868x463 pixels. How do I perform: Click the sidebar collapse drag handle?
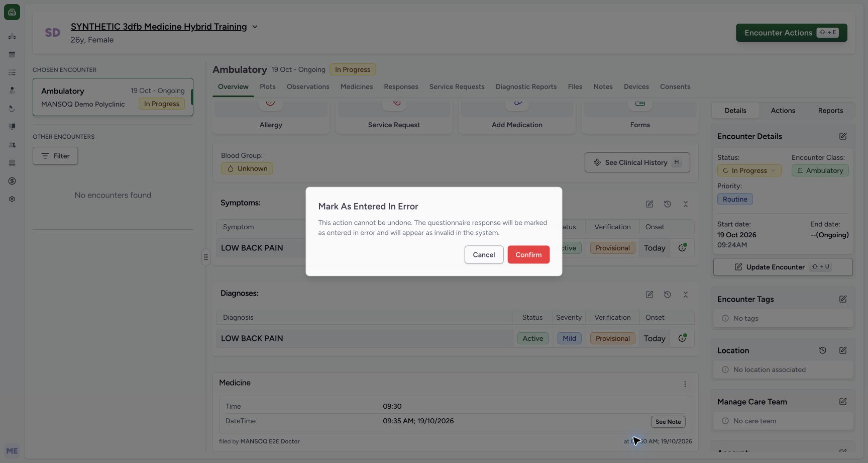point(206,257)
